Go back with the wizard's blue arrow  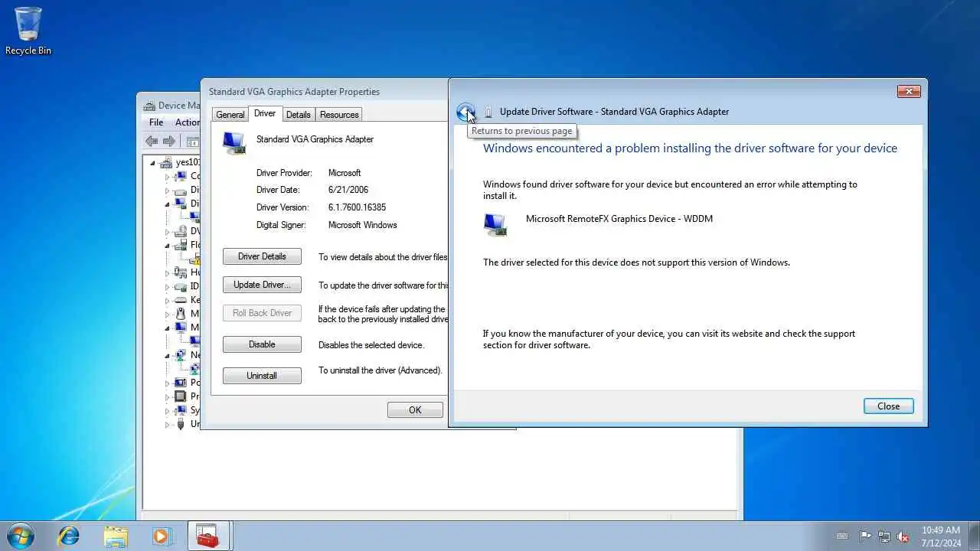click(x=465, y=112)
